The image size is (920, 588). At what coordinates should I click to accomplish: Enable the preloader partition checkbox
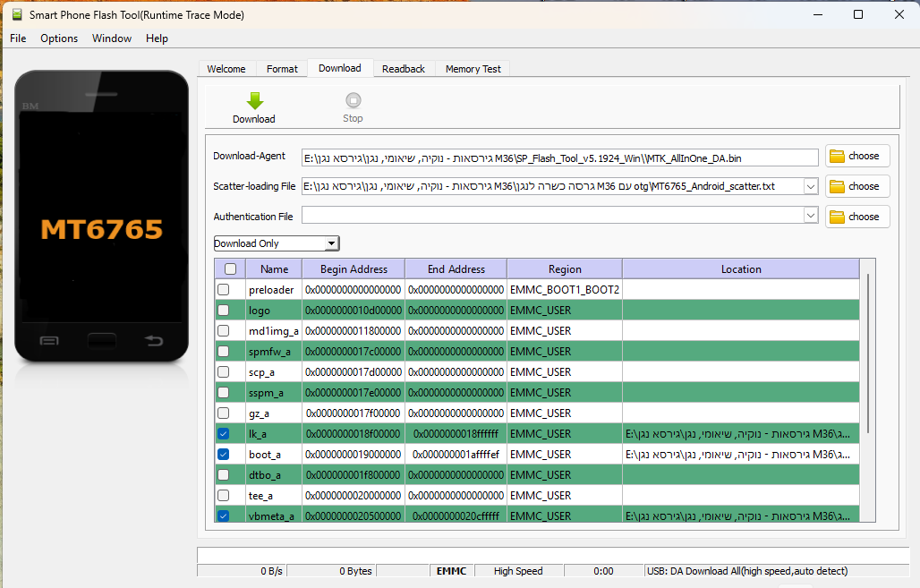click(224, 289)
